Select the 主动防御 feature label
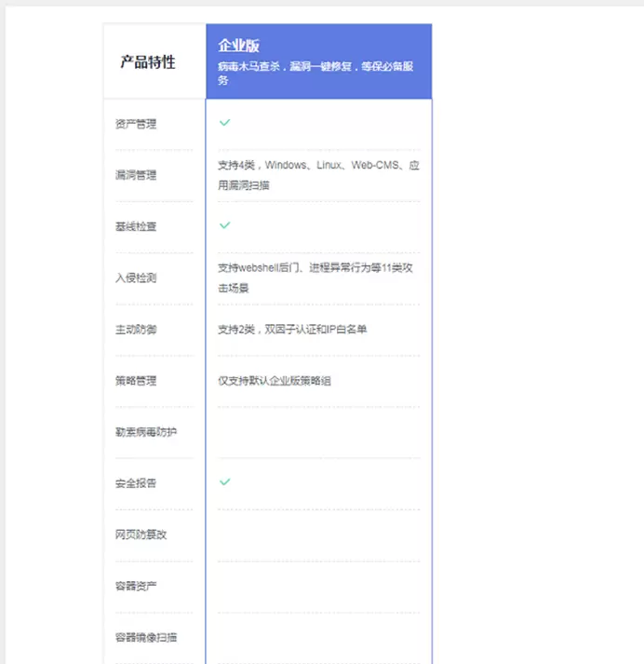This screenshot has height=664, width=644. [136, 329]
